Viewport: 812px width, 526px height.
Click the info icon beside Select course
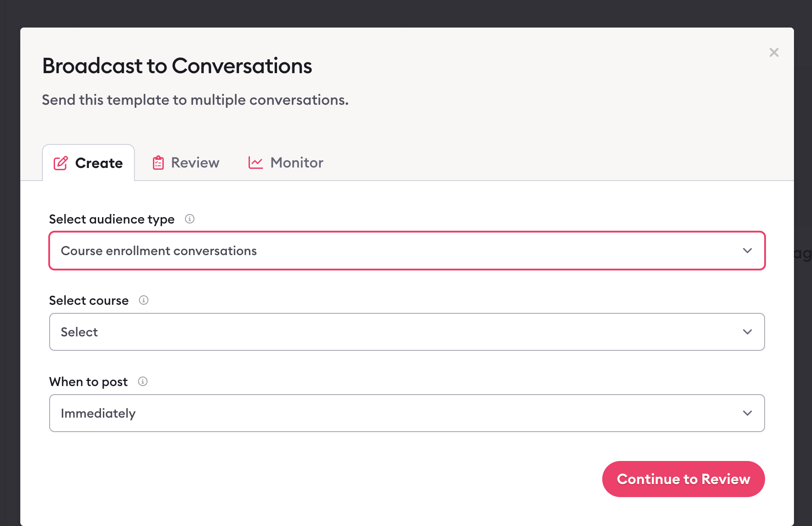[143, 300]
